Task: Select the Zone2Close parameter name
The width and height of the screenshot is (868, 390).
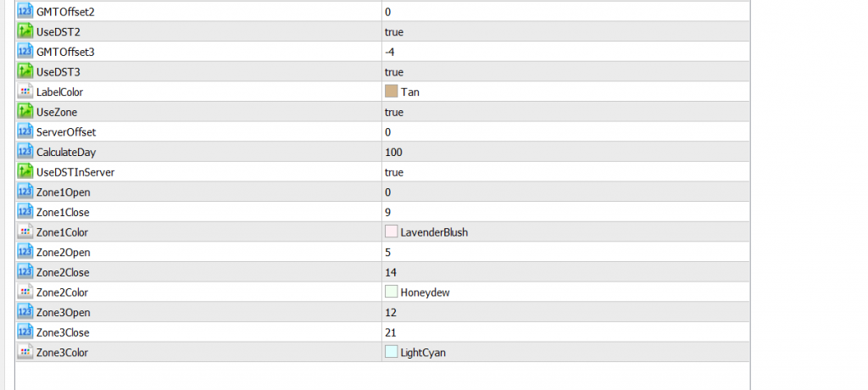Action: coord(63,272)
